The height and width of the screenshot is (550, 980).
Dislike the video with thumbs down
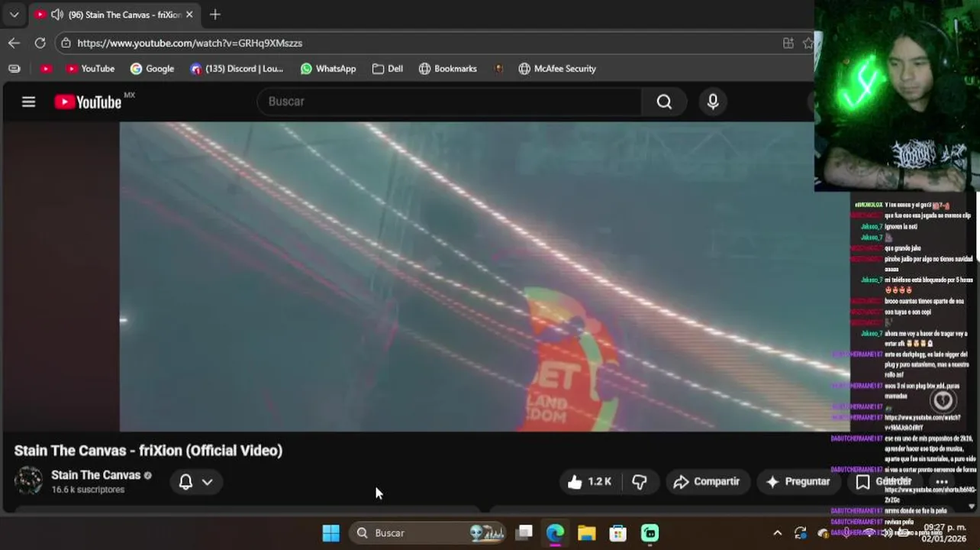point(640,481)
